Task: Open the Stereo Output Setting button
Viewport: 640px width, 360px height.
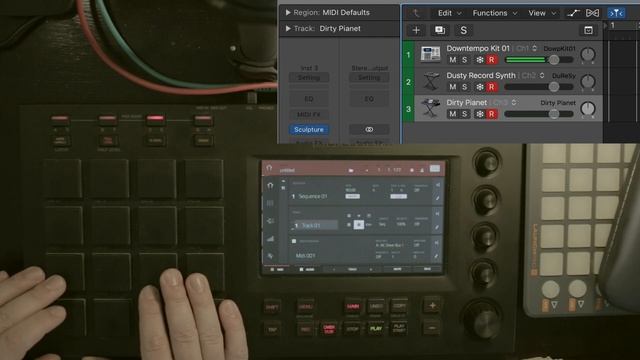Action: click(369, 78)
